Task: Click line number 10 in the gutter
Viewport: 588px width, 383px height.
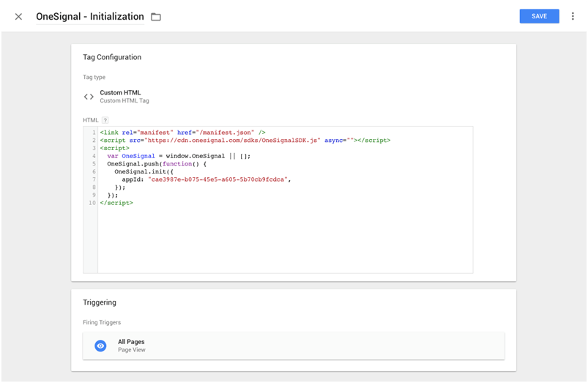Action: point(92,203)
